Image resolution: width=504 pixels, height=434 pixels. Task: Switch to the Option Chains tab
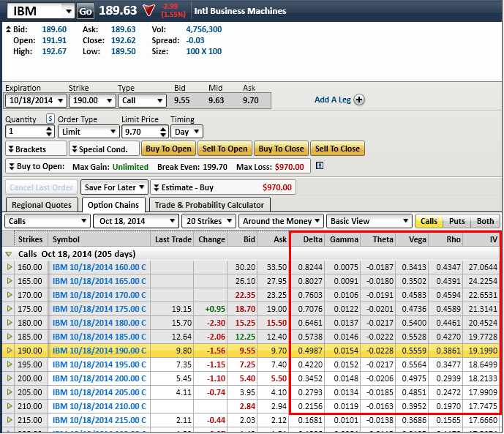(x=113, y=205)
